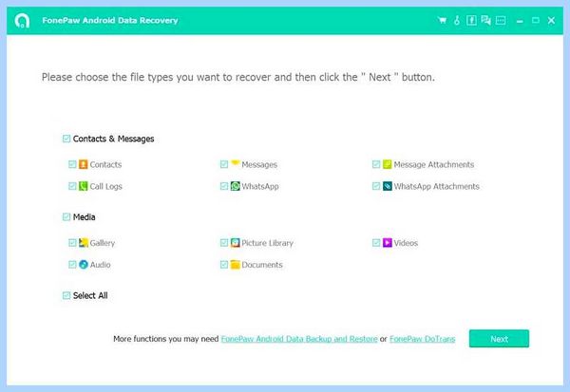Image resolution: width=570 pixels, height=392 pixels.
Task: Click the Picture Library label
Action: coord(268,243)
